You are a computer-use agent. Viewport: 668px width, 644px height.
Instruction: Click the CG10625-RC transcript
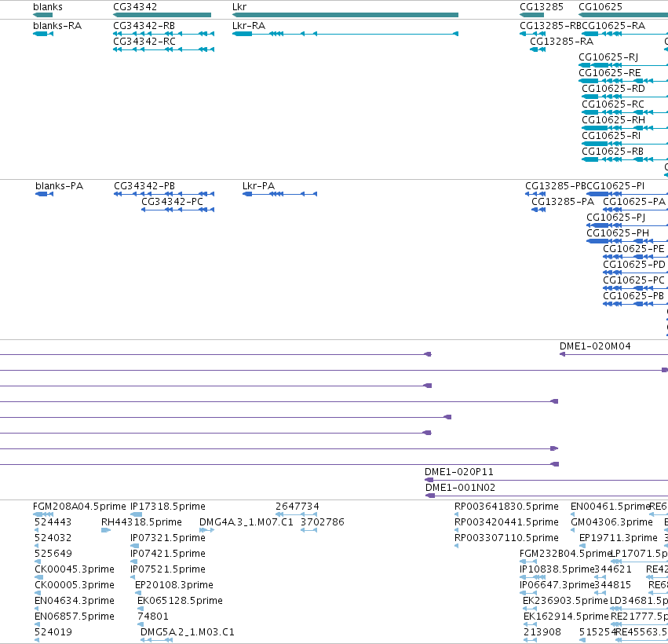tap(625, 112)
